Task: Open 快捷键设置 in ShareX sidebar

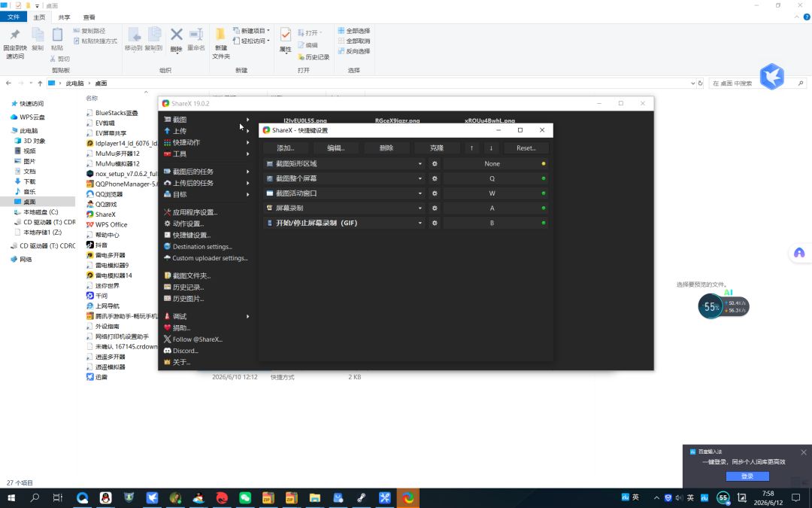Action: 187,235
